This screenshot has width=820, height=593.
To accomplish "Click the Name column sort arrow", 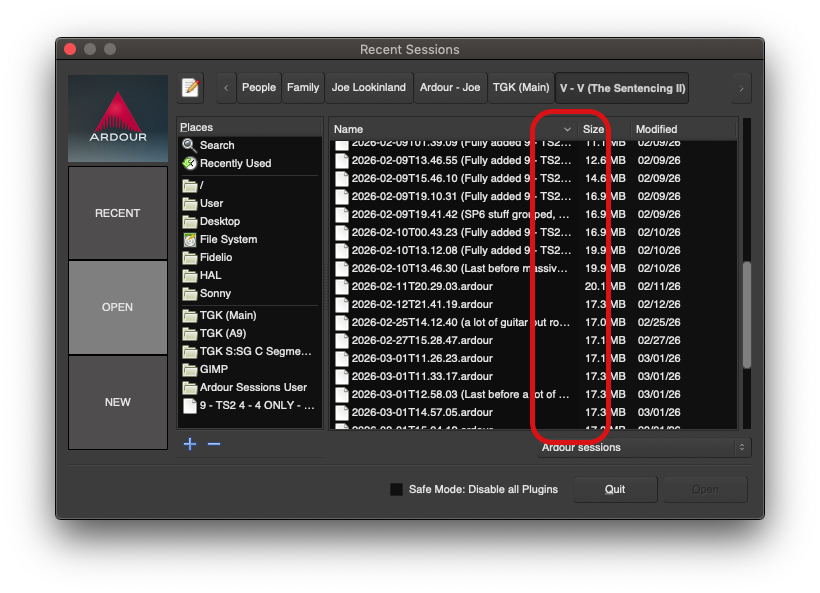I will (567, 130).
